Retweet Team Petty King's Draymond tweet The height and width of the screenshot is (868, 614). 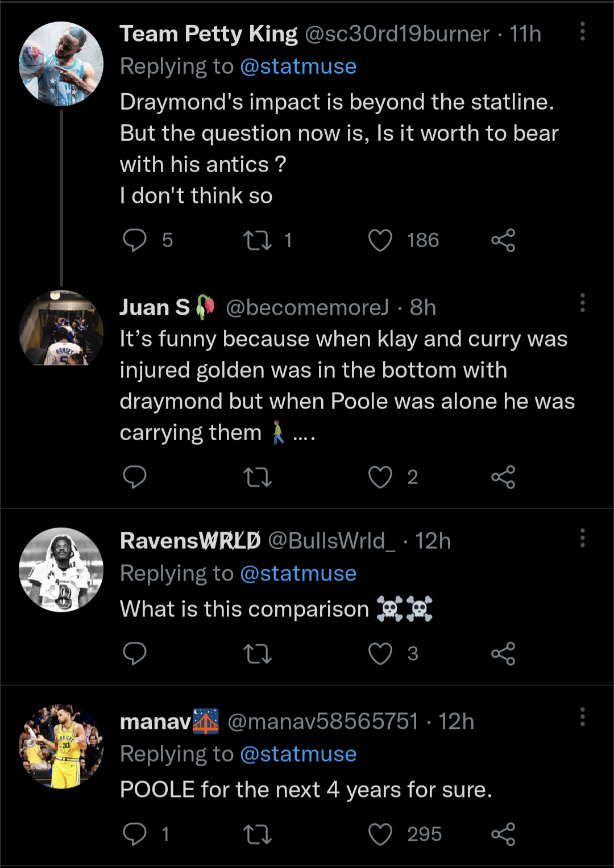click(x=258, y=240)
